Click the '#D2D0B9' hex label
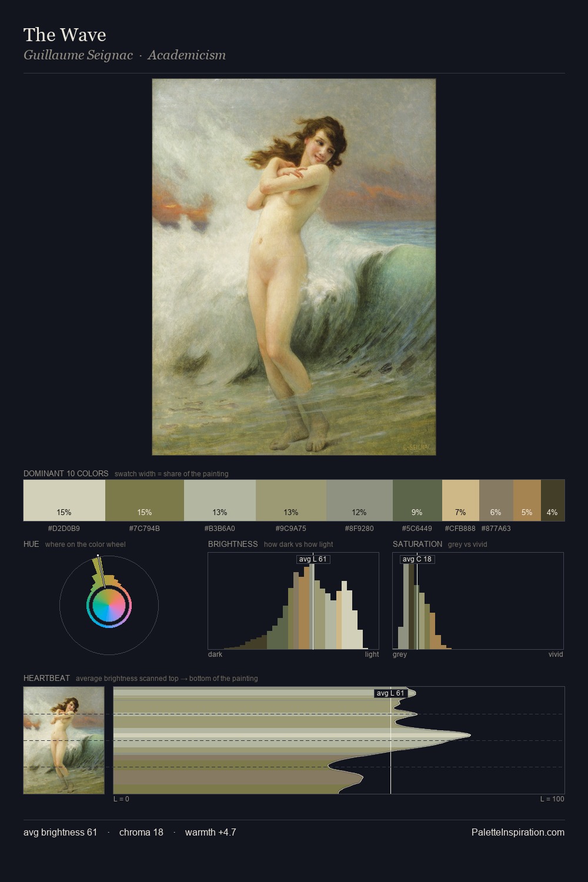This screenshot has width=588, height=882. 64,529
